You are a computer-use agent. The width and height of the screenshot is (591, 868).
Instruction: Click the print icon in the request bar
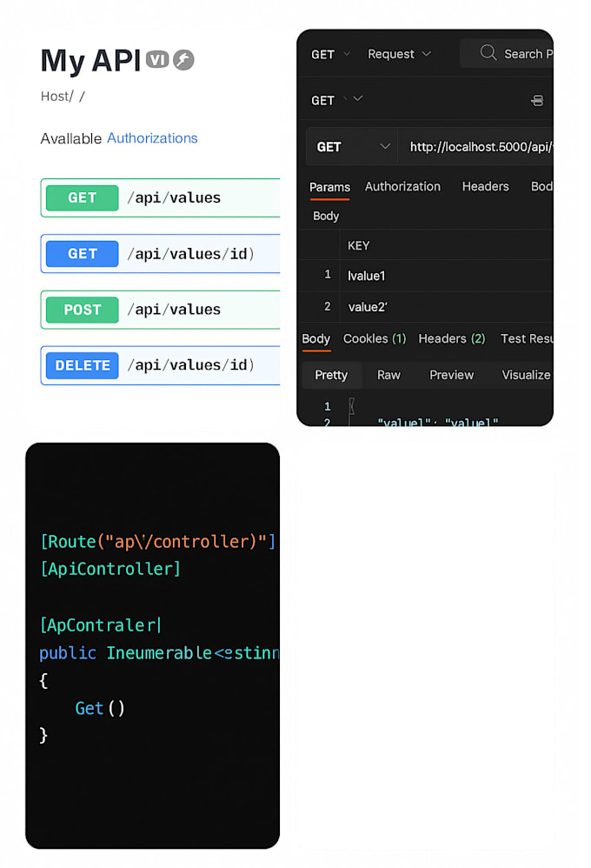(x=537, y=100)
